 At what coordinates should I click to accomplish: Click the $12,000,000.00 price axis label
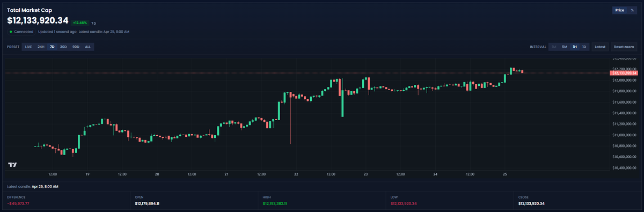[624, 80]
